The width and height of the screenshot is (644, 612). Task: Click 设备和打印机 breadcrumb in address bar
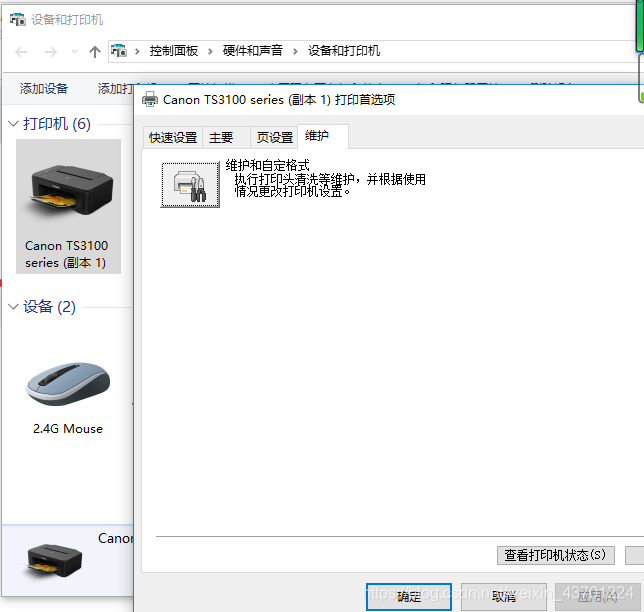click(344, 51)
